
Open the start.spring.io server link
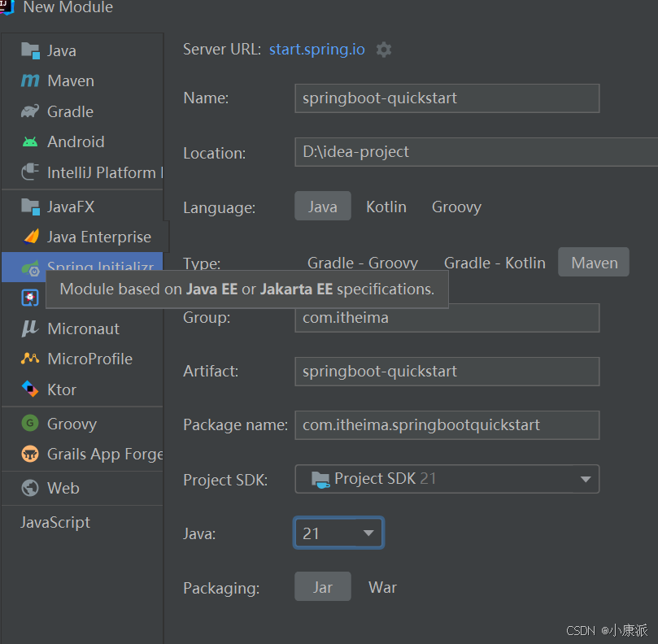(317, 50)
